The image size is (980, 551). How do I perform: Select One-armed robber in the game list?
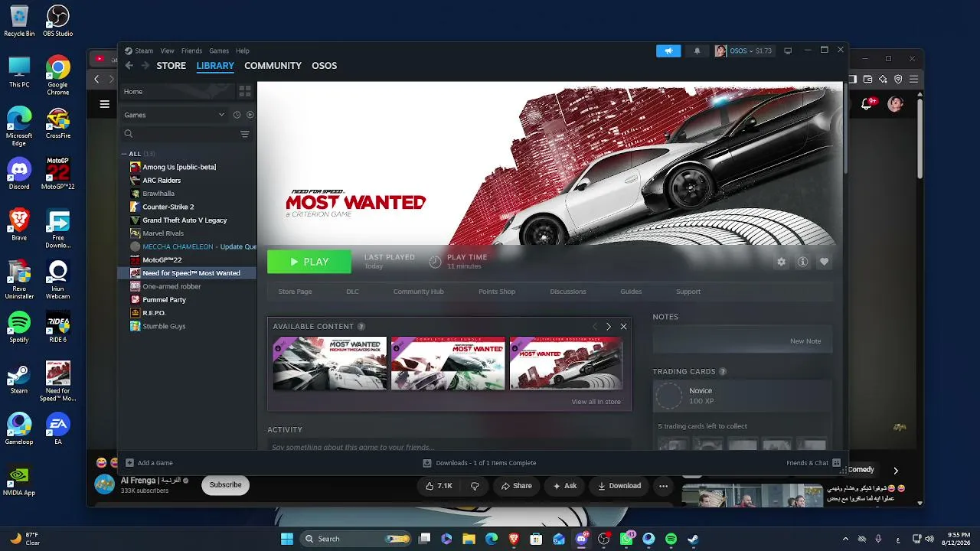[x=188, y=286]
